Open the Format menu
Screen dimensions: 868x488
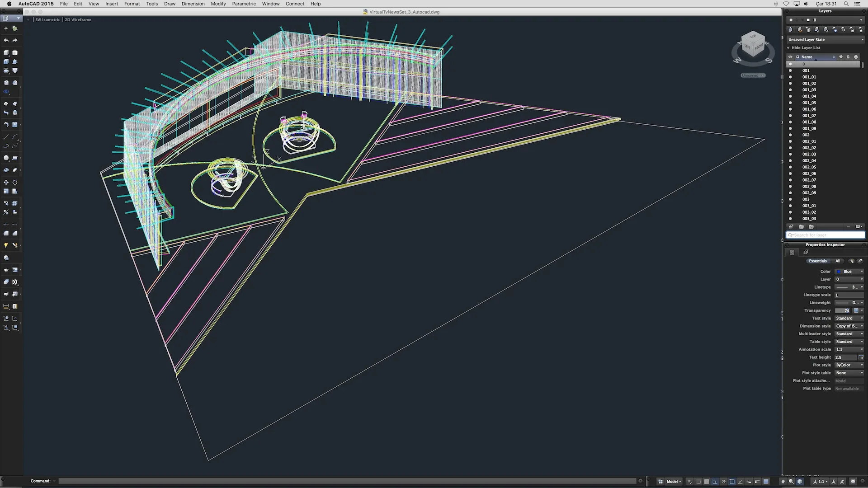(132, 4)
